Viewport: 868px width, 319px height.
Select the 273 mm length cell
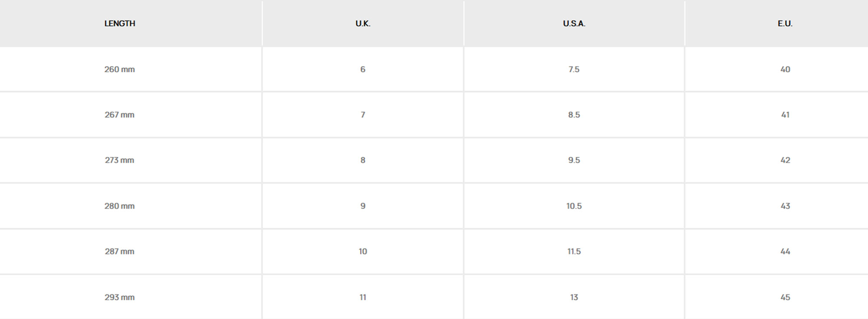coord(120,160)
